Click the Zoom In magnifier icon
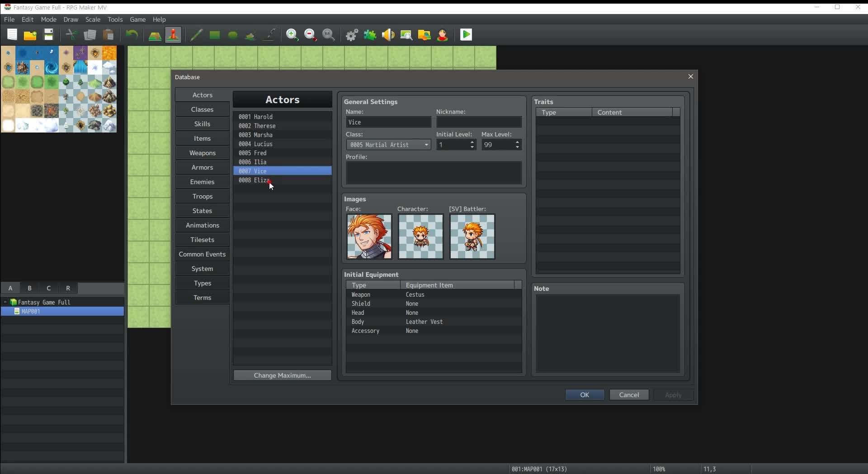 point(292,35)
